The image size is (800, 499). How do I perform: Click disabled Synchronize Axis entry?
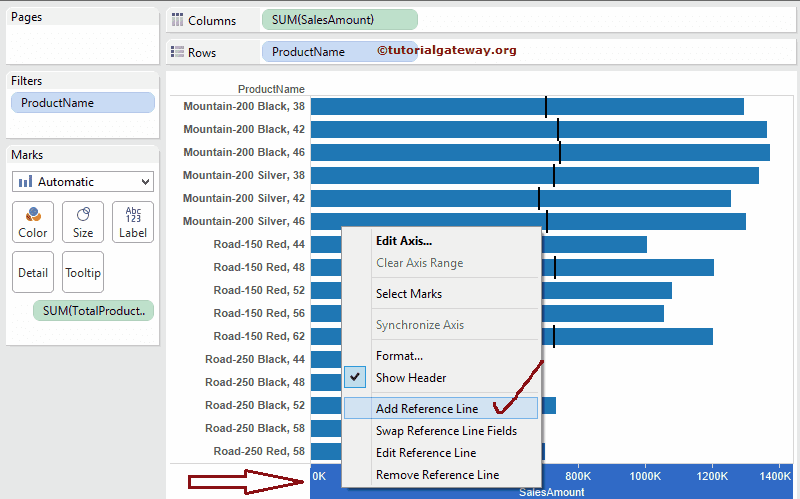click(x=420, y=325)
